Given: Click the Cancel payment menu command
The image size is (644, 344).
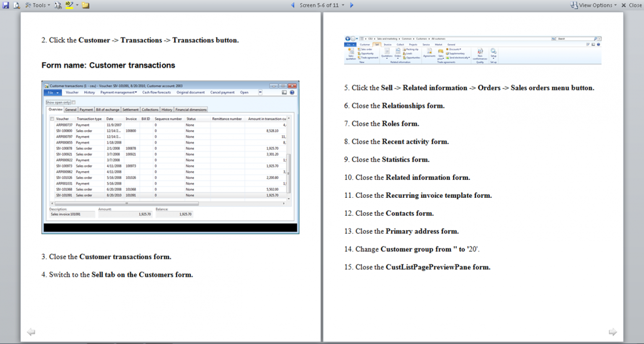Looking at the screenshot, I should (x=222, y=92).
